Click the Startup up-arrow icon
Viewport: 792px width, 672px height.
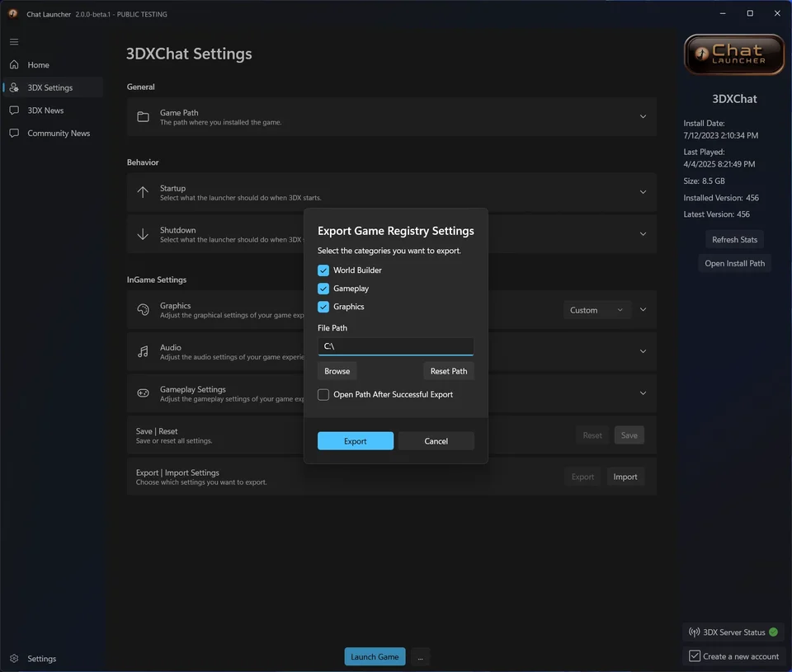[x=143, y=192]
